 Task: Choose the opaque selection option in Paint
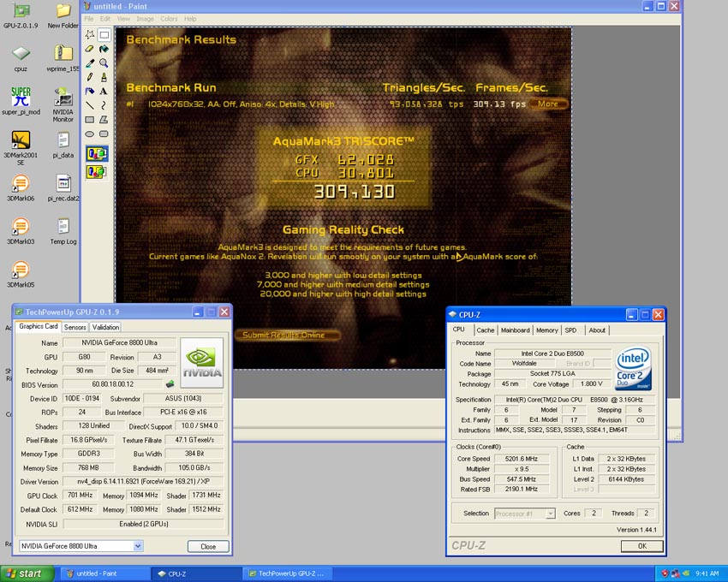pos(97,153)
